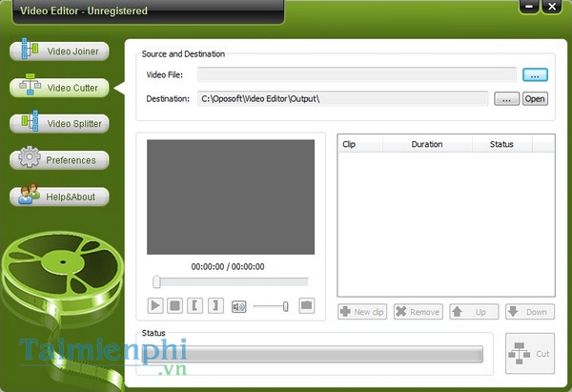Adjust the volume slider
The image size is (572, 392).
point(271,306)
